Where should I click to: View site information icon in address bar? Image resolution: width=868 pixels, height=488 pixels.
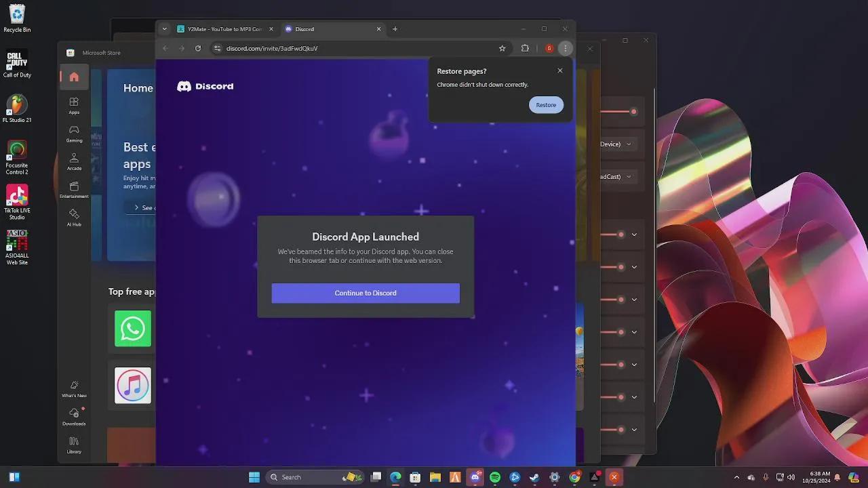pos(218,48)
